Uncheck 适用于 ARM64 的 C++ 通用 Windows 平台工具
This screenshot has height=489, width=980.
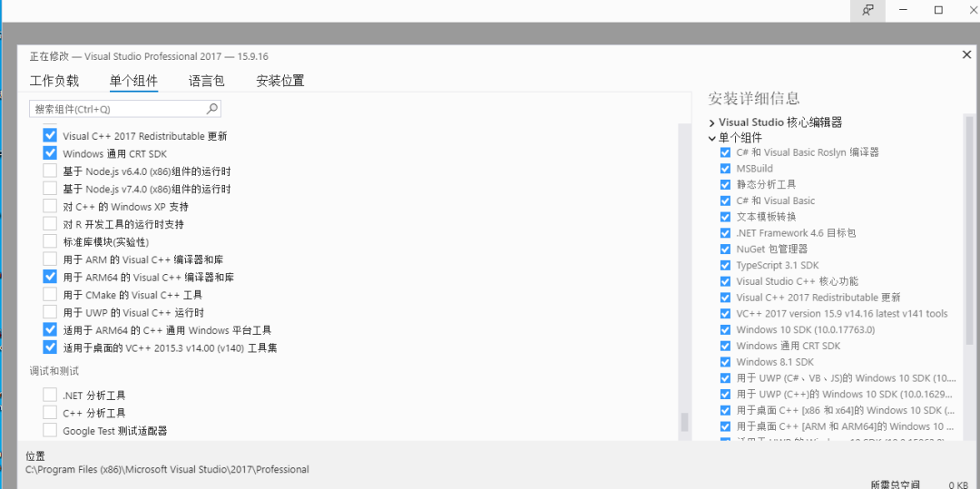point(50,329)
